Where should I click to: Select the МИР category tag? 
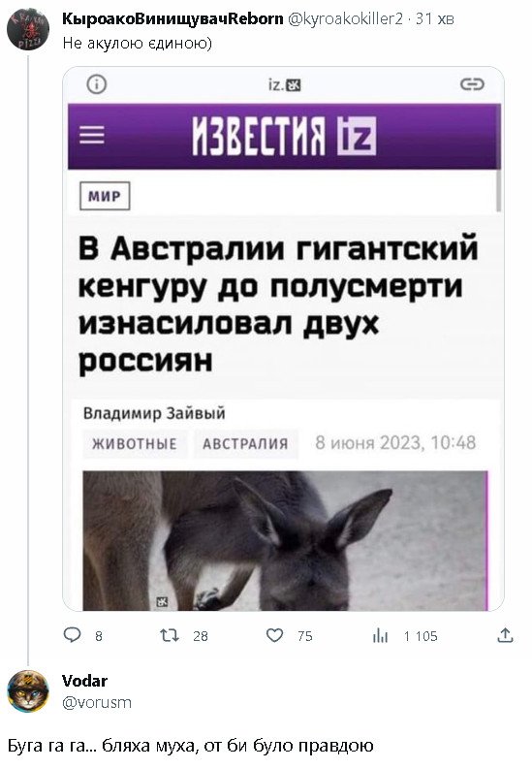tap(105, 196)
